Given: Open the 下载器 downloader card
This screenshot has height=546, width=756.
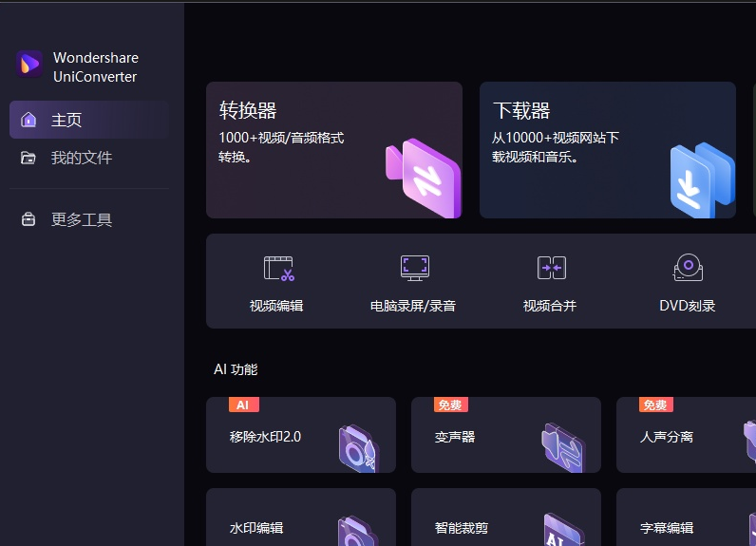Looking at the screenshot, I should tap(608, 150).
